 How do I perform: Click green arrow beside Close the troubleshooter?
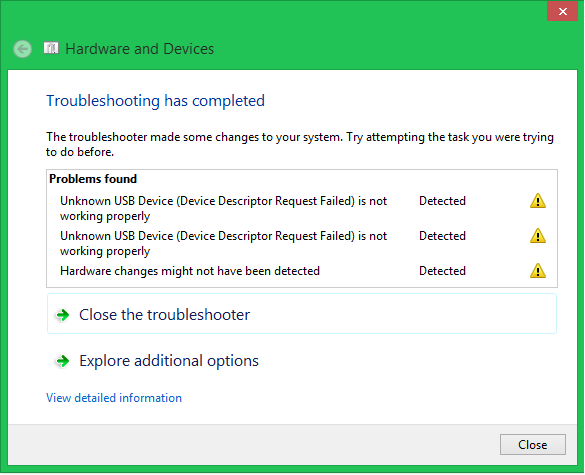[63, 315]
